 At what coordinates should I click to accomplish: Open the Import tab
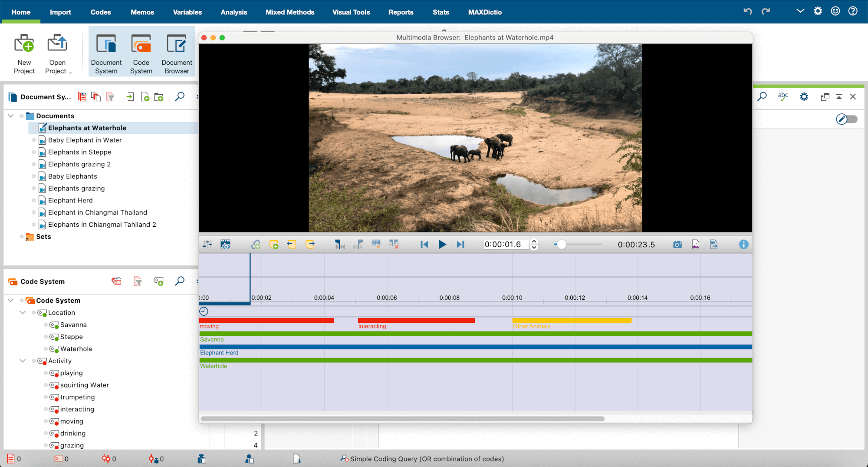coord(60,12)
